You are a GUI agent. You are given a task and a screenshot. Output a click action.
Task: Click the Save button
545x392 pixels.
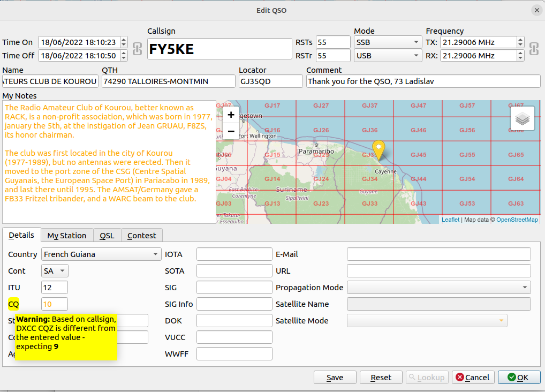(x=335, y=378)
